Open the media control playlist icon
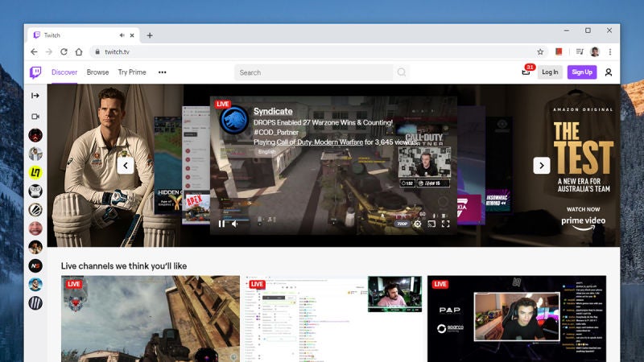This screenshot has height=362, width=644. click(580, 51)
